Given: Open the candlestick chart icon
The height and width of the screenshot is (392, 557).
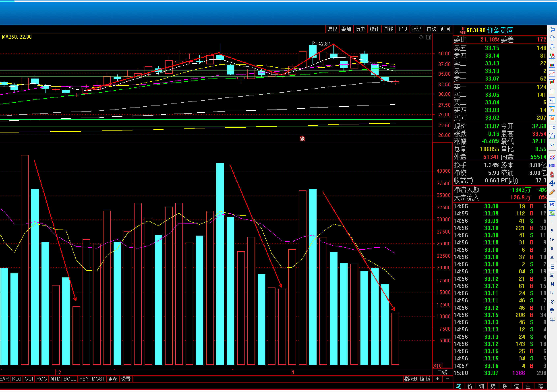Looking at the screenshot, I should coord(552,82).
